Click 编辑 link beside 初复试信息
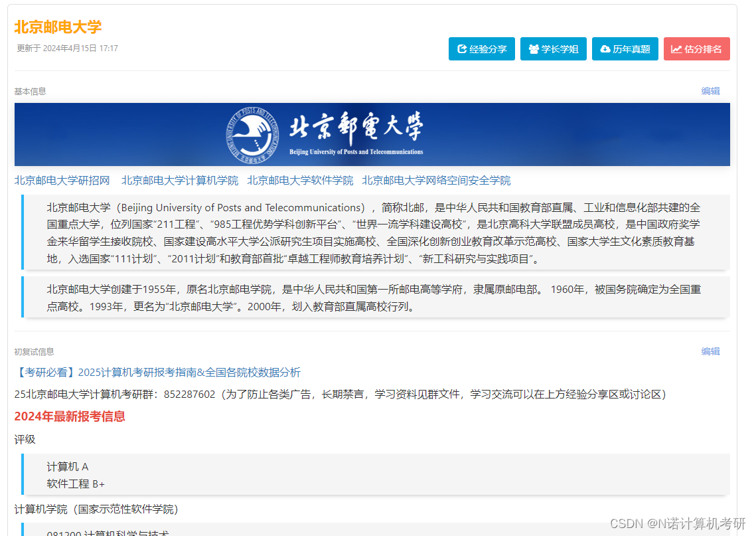 coord(710,351)
